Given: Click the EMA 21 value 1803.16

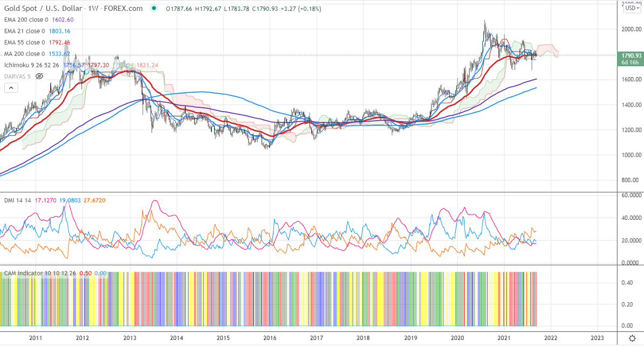Looking at the screenshot, I should click(x=59, y=31).
